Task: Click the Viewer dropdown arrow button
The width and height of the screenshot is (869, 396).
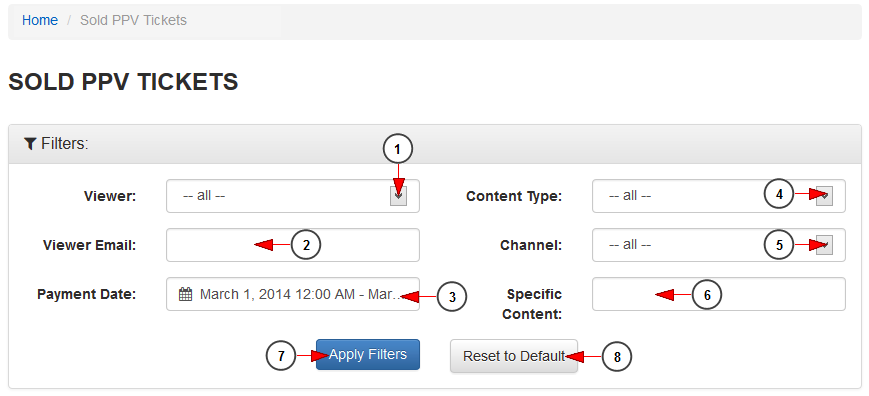Action: tap(398, 196)
